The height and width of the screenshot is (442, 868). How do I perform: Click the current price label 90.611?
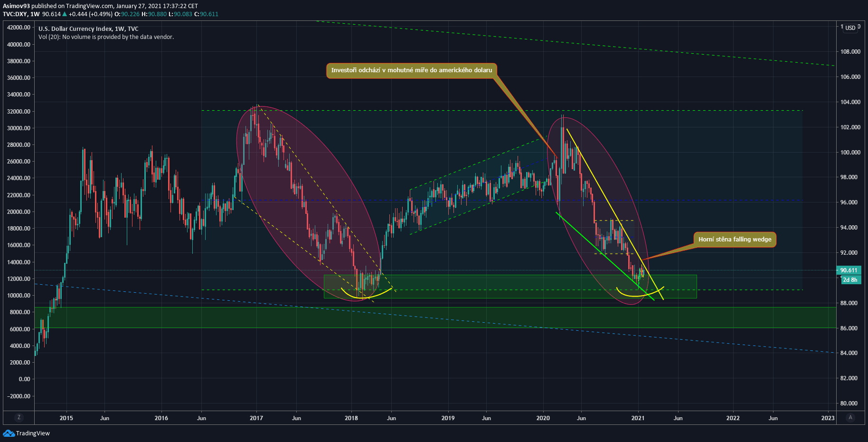coord(849,270)
